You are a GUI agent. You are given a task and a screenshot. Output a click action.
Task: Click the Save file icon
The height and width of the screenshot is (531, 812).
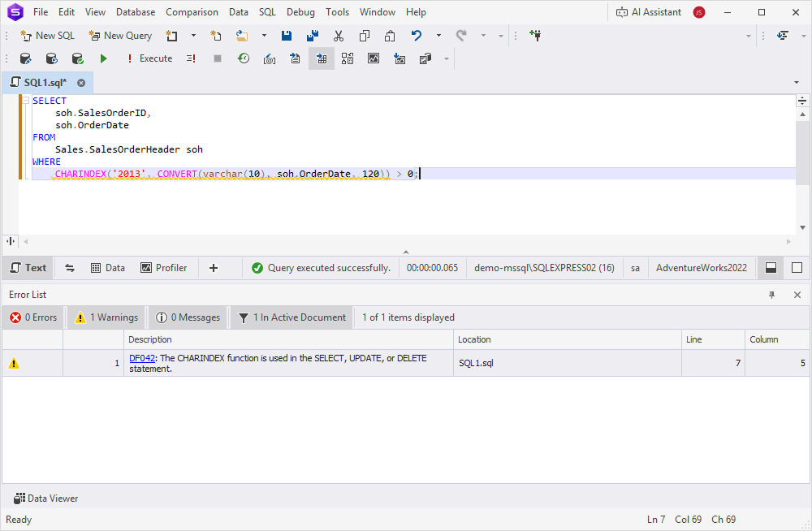pos(284,35)
